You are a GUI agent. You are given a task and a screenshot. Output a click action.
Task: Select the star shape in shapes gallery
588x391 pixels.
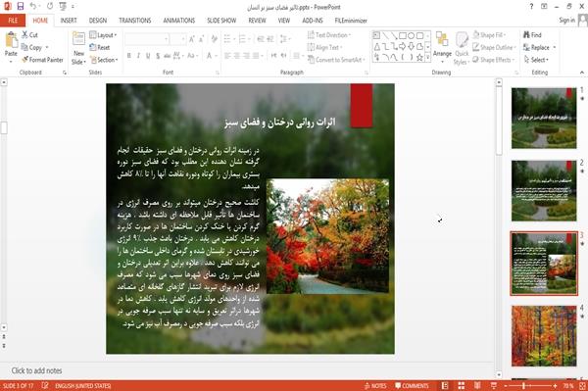pos(419,58)
